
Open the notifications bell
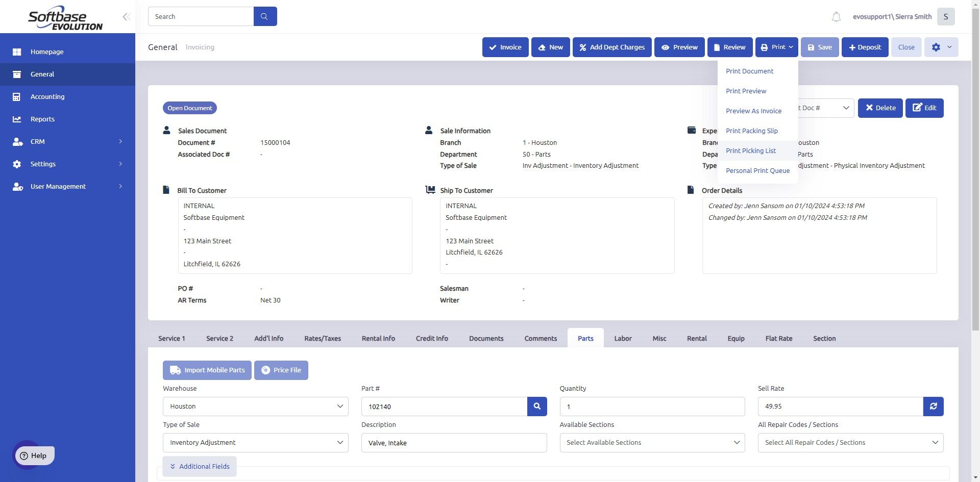(x=836, y=17)
